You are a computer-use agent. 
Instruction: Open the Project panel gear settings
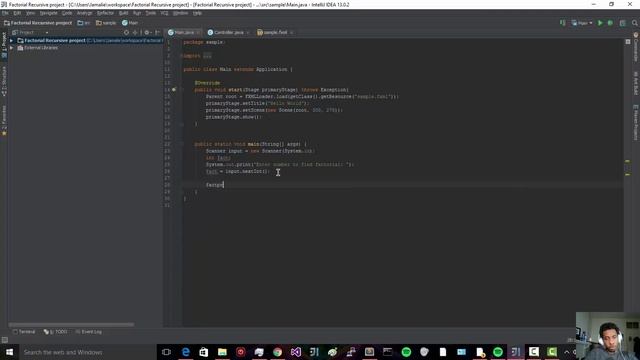click(x=147, y=32)
